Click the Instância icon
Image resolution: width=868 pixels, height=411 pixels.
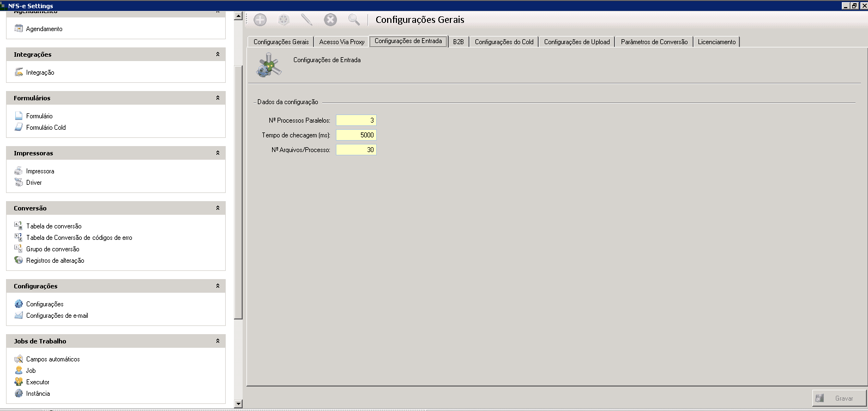point(19,393)
